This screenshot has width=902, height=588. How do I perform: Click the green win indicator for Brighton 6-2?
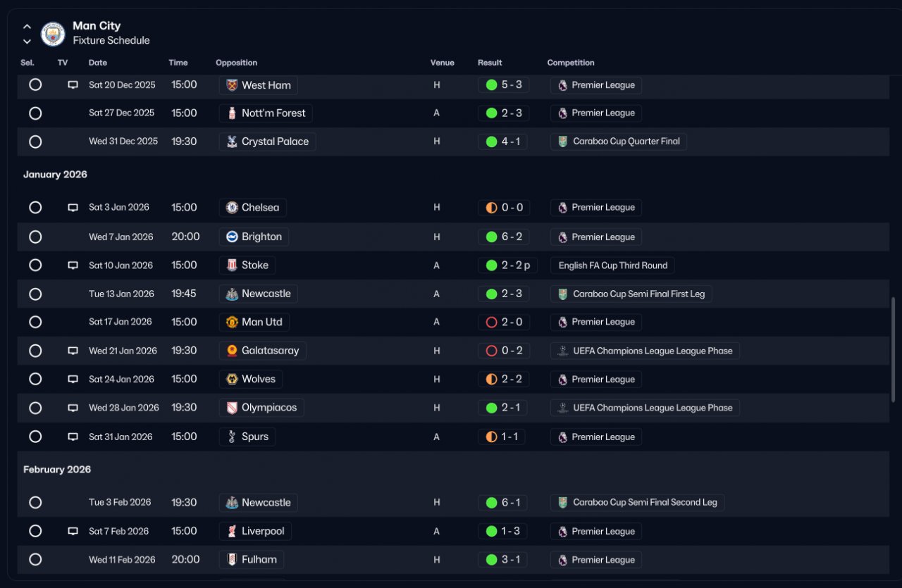point(492,237)
